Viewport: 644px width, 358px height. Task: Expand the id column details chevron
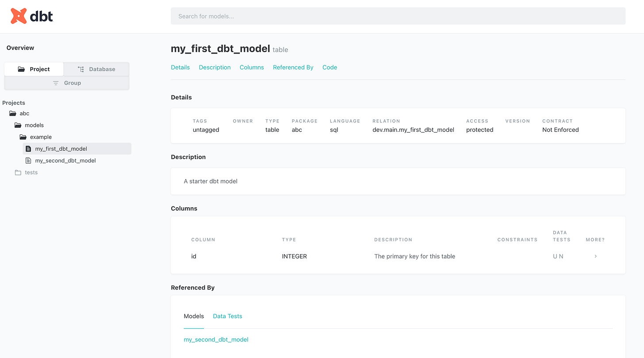[x=596, y=256]
